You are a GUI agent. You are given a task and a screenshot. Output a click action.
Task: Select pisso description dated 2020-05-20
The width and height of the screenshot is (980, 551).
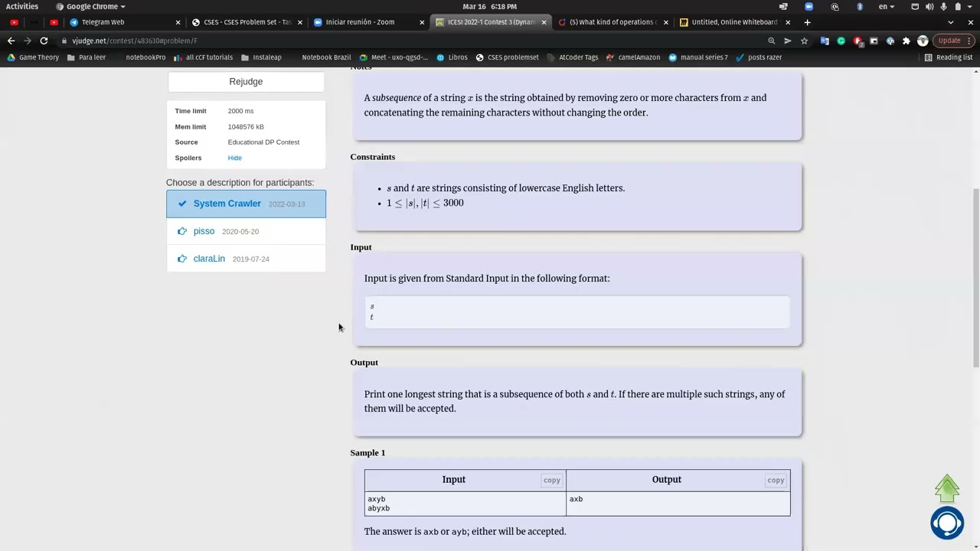tap(246, 231)
